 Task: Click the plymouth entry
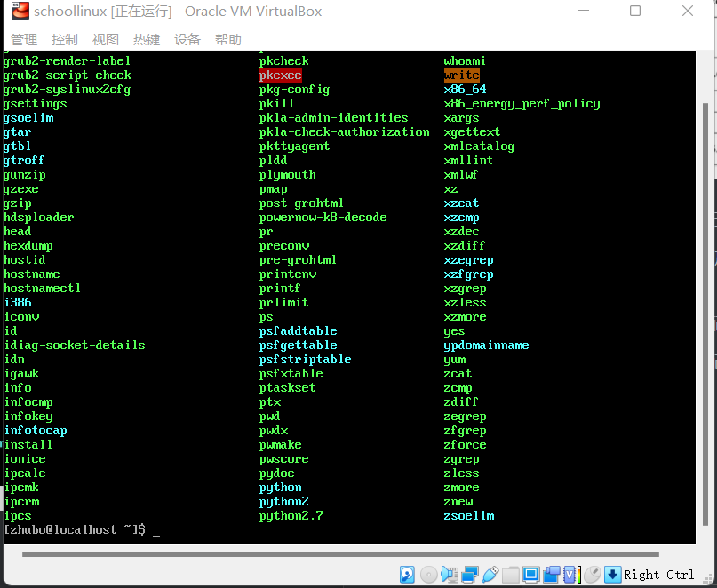tap(287, 175)
